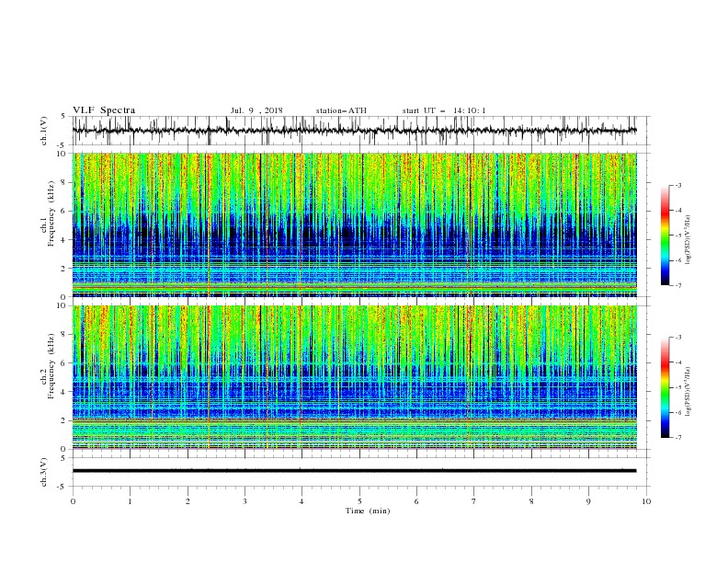Click the time axis tick label "5"
This screenshot has height=563, width=728.
[x=359, y=501]
